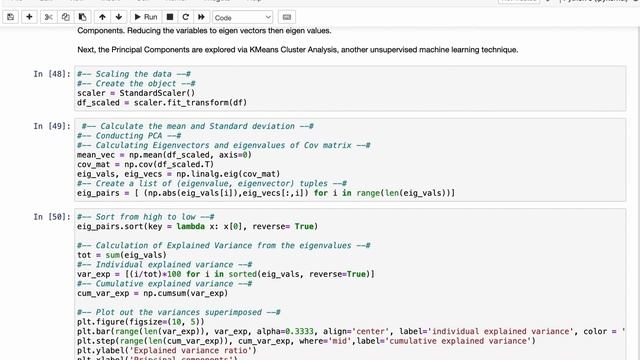640x360 pixels.
Task: Restart kernel and rerun all fast-forward icon
Action: 201,17
